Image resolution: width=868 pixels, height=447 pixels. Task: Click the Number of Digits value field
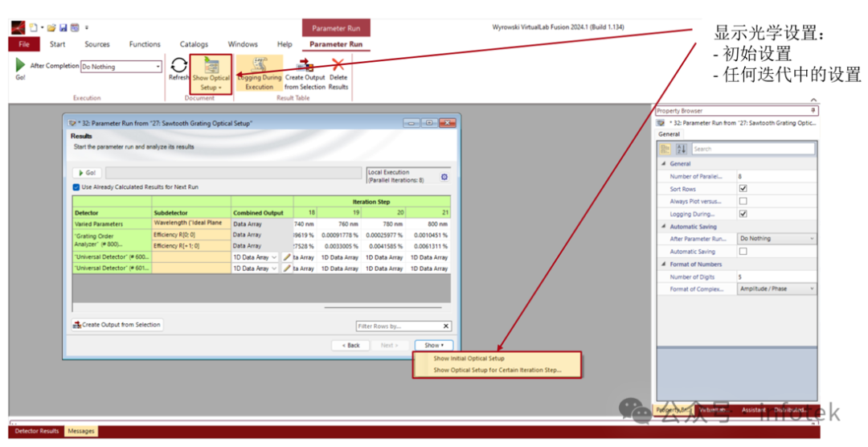tap(776, 277)
